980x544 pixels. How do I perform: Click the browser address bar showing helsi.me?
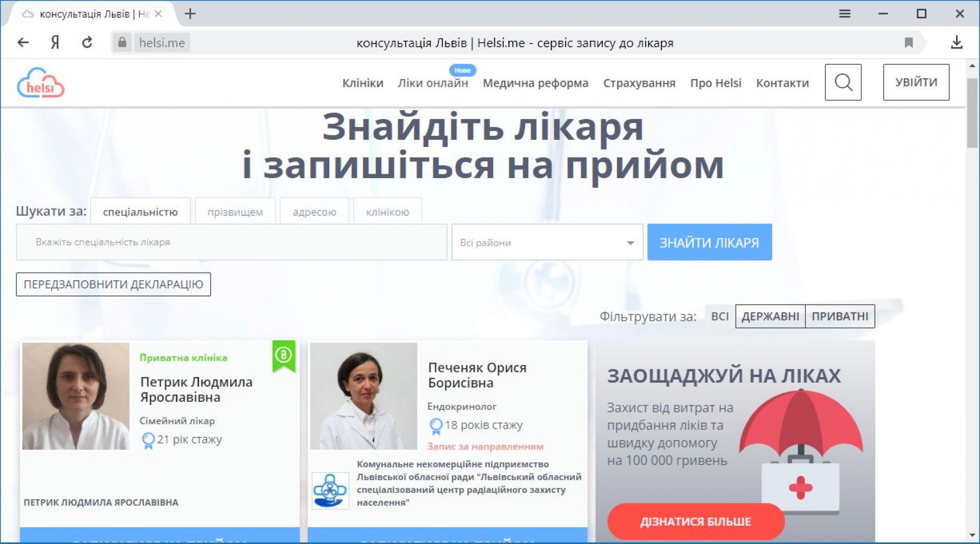click(x=514, y=42)
